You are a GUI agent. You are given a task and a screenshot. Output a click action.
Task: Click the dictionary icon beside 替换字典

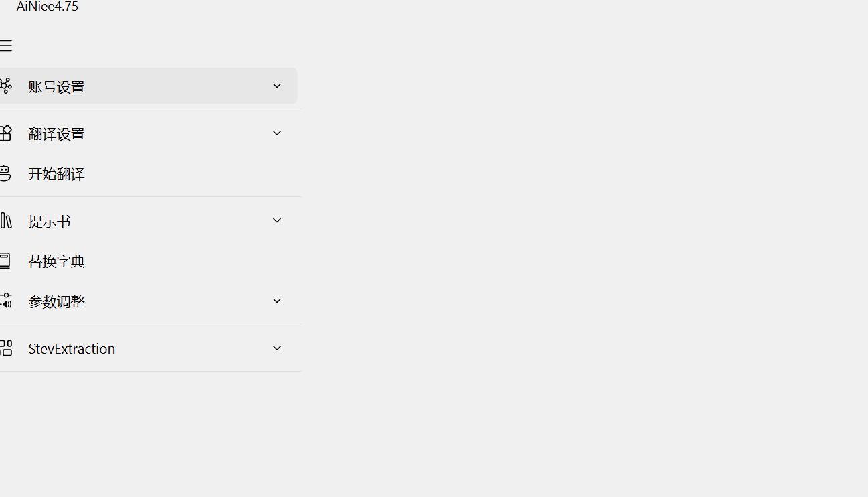click(5, 261)
